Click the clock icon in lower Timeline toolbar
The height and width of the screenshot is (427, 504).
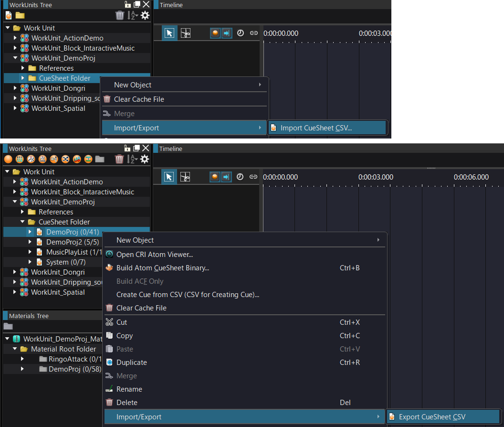(x=240, y=177)
